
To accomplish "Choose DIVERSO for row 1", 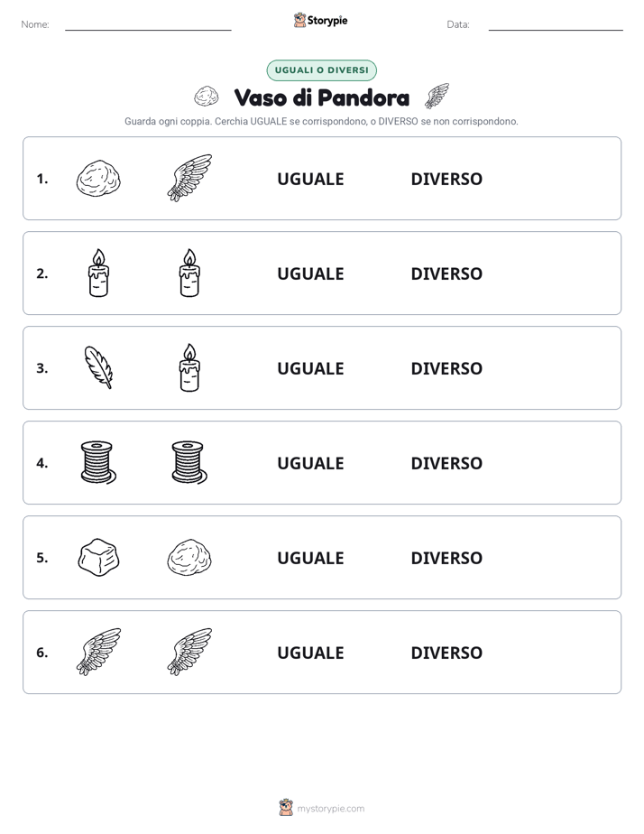I will tap(446, 180).
